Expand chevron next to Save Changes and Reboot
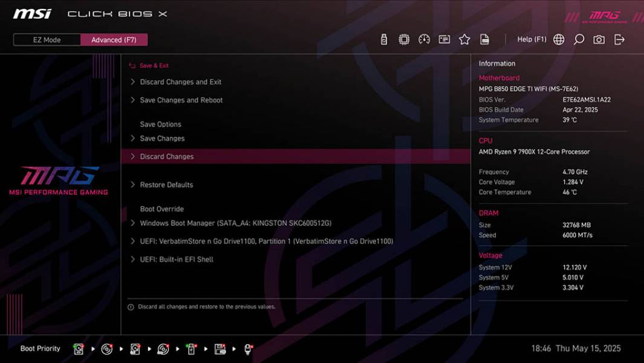644x363 pixels. [132, 100]
